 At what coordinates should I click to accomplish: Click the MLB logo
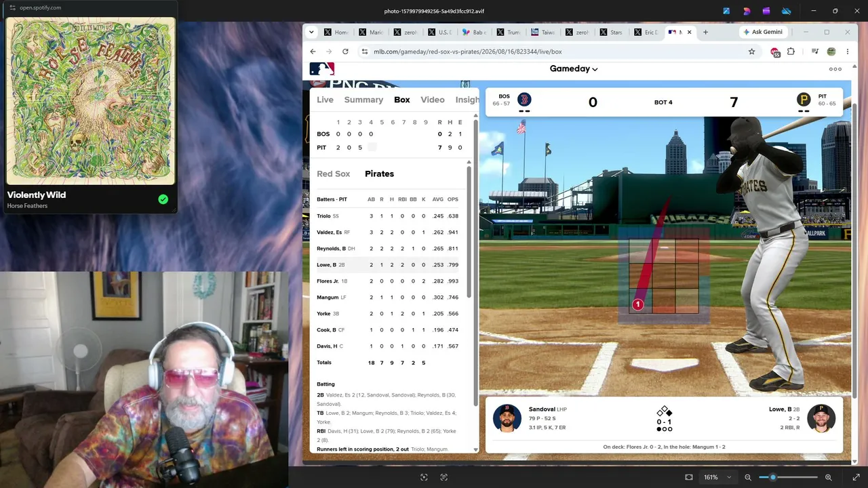click(321, 68)
